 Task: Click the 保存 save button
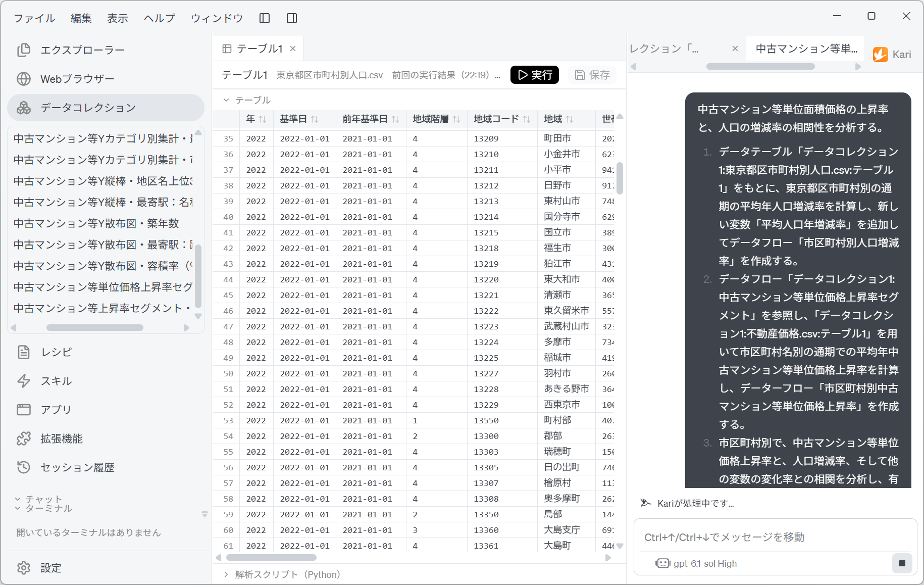(592, 75)
